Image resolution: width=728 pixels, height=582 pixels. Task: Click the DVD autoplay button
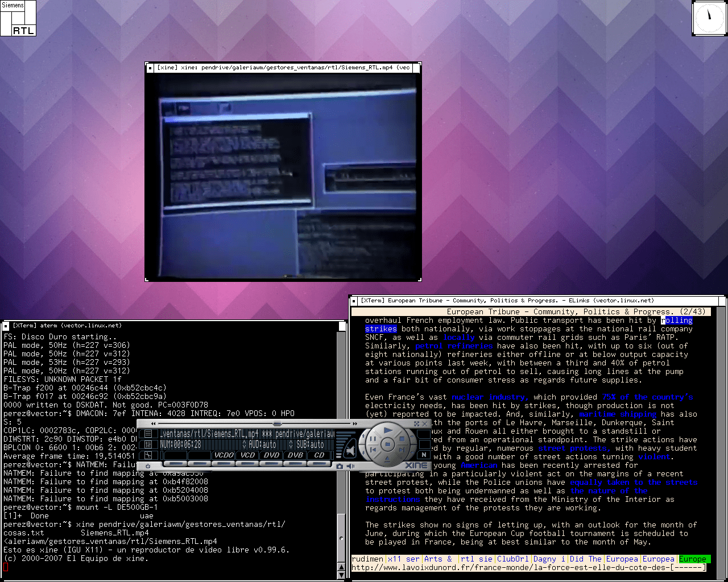click(x=271, y=455)
